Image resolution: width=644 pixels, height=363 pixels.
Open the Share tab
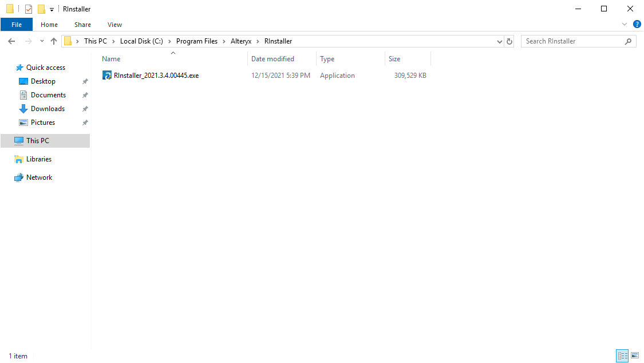(82, 25)
